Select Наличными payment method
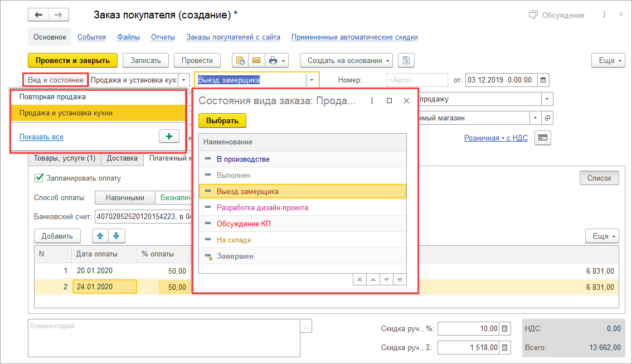632x364 pixels. pyautogui.click(x=125, y=197)
